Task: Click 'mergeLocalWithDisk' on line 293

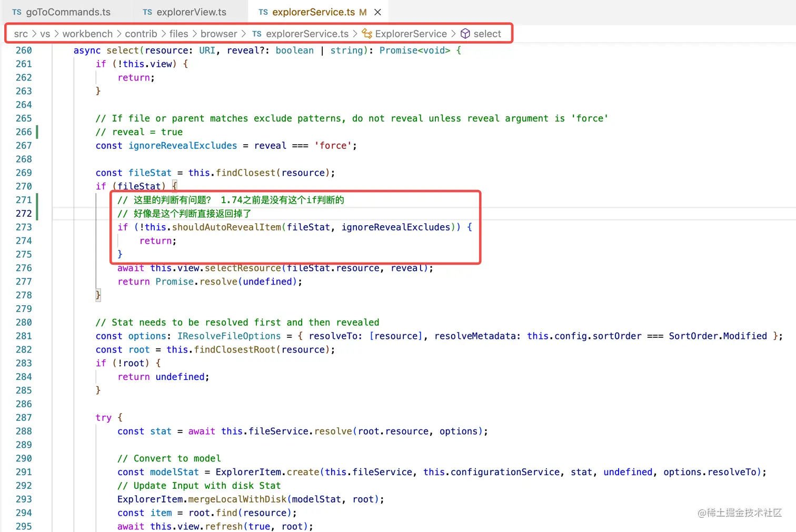Action: [237, 499]
